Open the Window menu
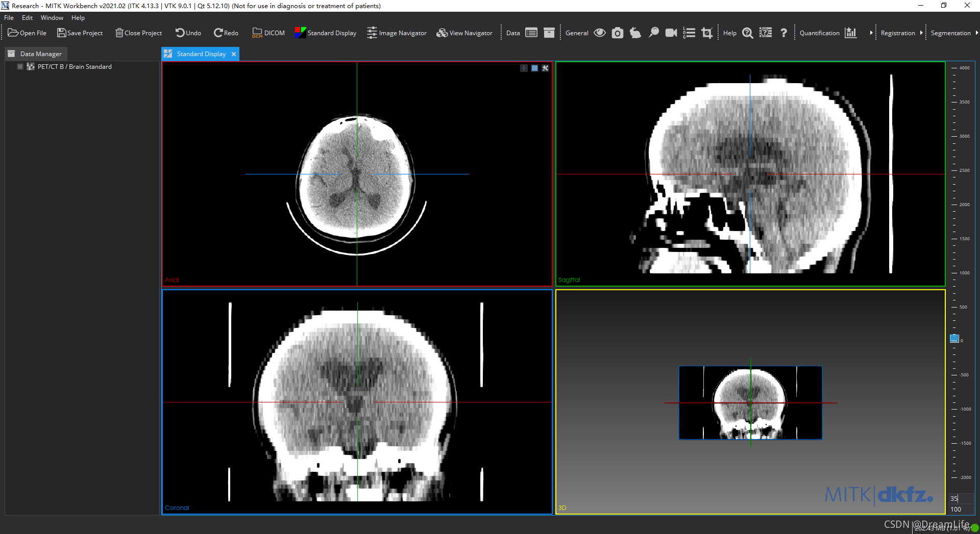Image resolution: width=980 pixels, height=534 pixels. [52, 18]
